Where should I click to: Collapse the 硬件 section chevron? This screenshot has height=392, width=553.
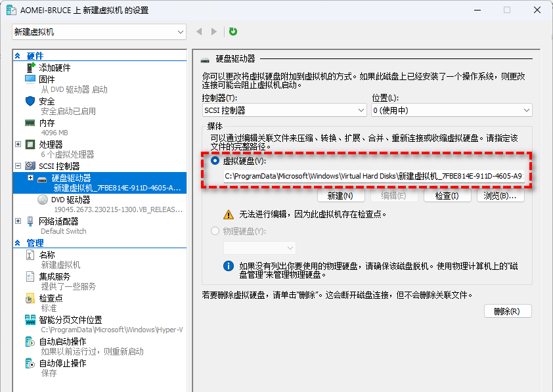coord(17,56)
